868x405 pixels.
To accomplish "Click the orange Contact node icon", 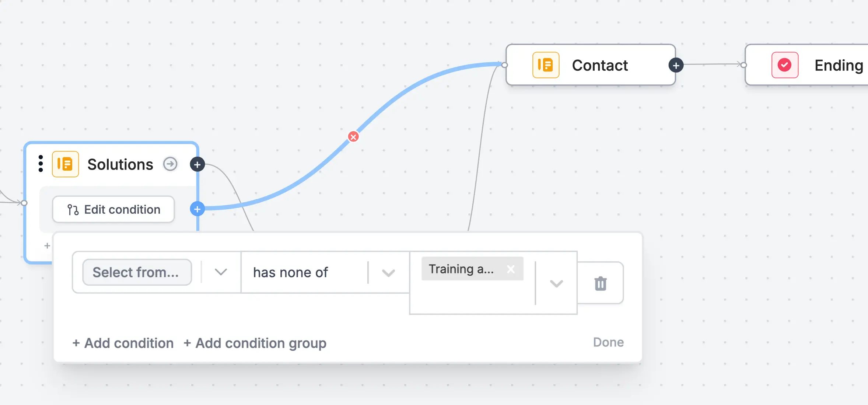I will tap(546, 65).
